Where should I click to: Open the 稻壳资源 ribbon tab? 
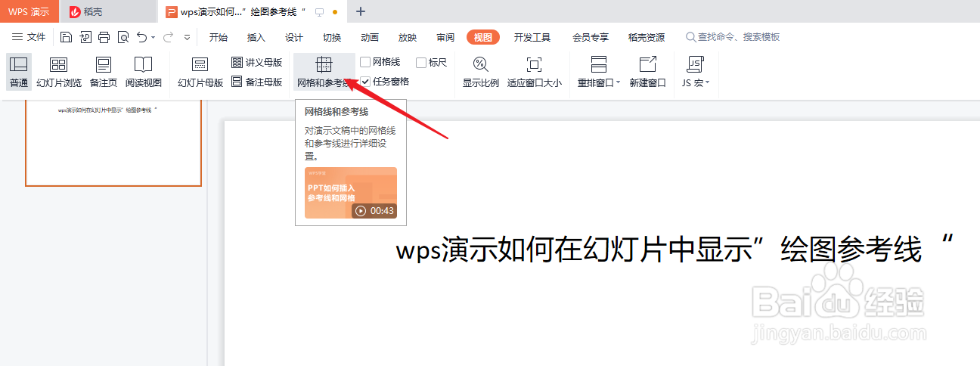(x=647, y=37)
